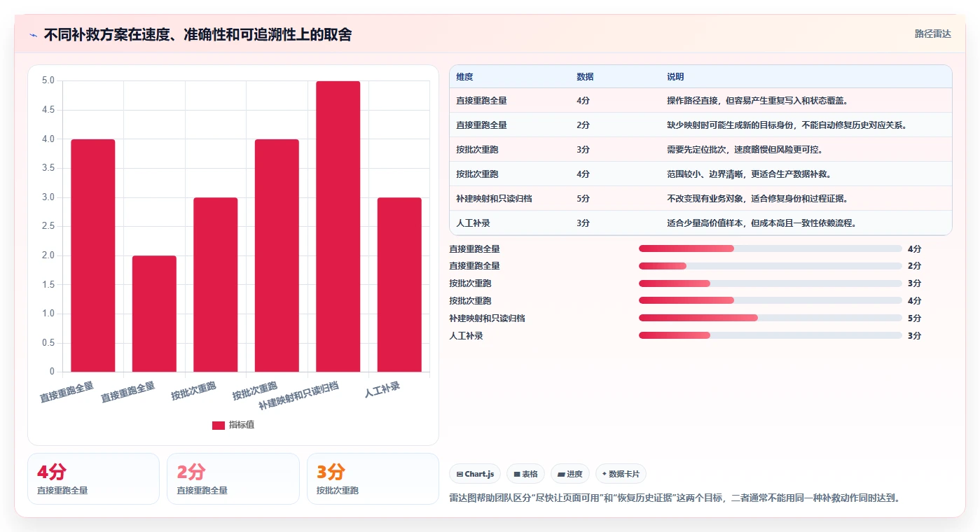Screen dimensions: 980x532
Task: Click the 5.0 tick on the y-axis
Action: (48, 80)
